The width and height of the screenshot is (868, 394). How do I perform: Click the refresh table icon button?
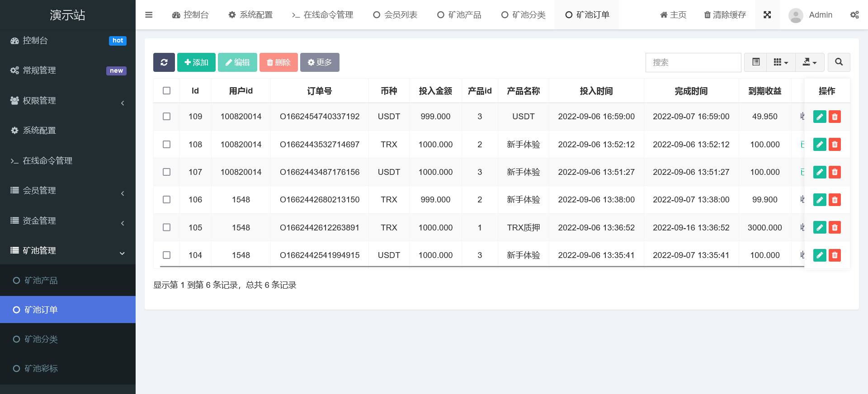tap(164, 62)
